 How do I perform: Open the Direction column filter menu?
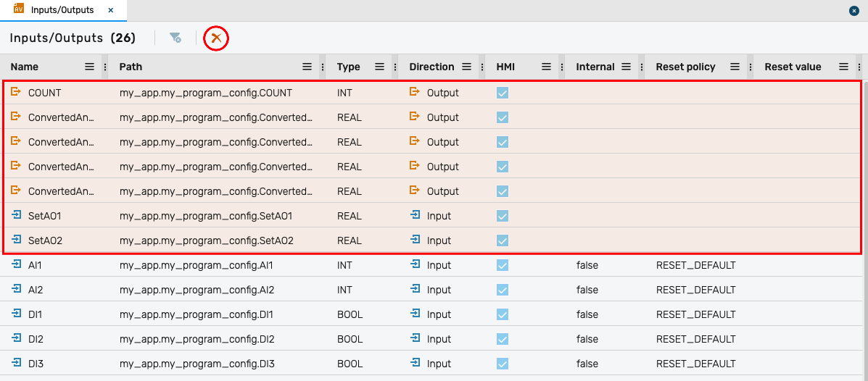pos(466,67)
